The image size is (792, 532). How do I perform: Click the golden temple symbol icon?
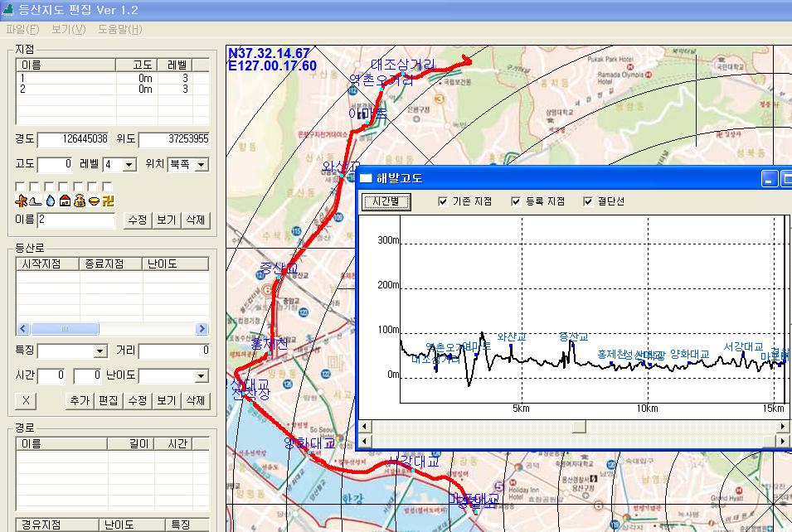point(108,201)
